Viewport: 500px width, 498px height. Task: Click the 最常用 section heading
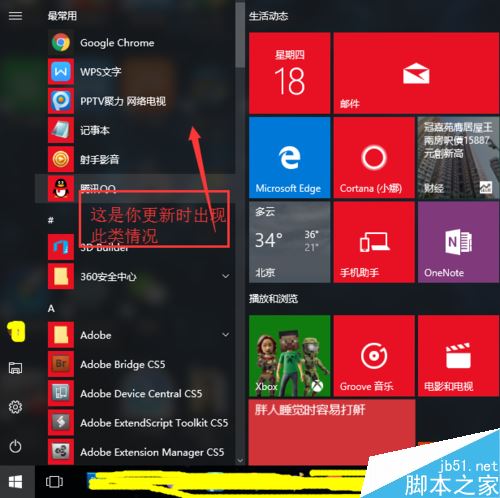point(62,16)
